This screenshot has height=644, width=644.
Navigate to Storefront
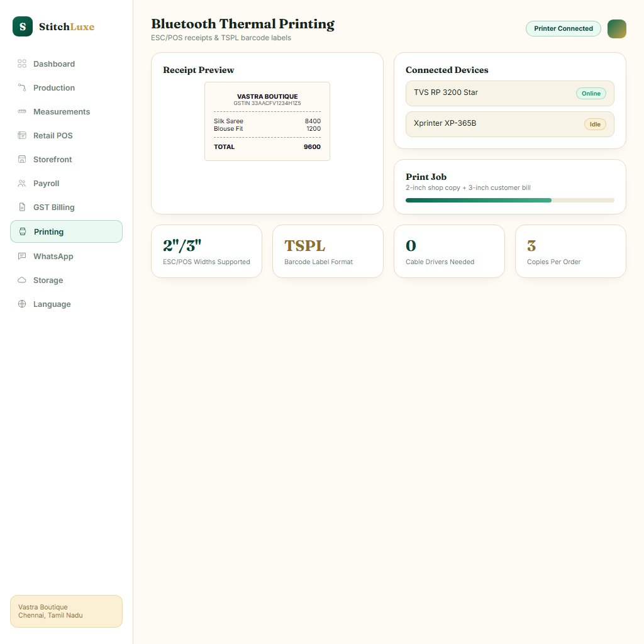(66, 159)
